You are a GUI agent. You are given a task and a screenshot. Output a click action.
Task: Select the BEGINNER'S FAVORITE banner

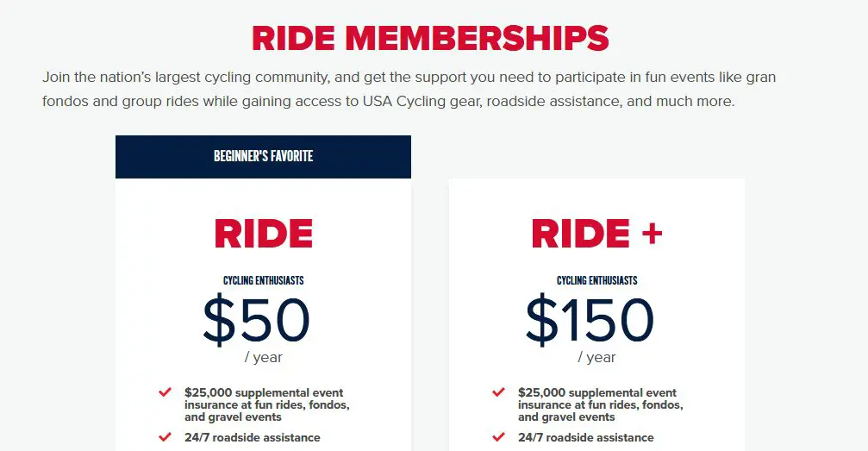tap(263, 157)
